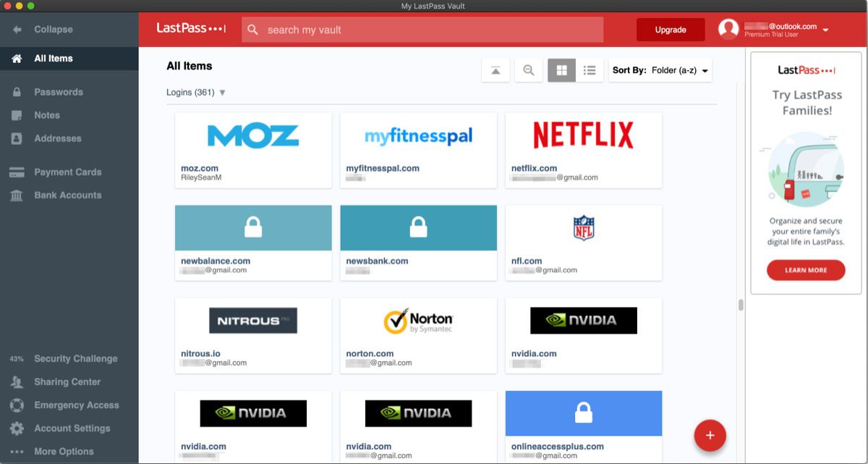
Task: Click Learn More in the Families ad
Action: pos(806,270)
